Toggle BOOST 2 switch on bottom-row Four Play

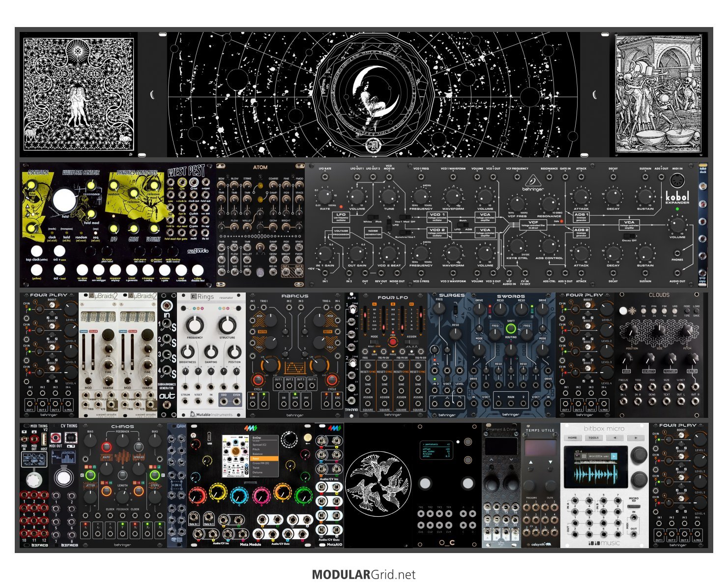(681, 456)
